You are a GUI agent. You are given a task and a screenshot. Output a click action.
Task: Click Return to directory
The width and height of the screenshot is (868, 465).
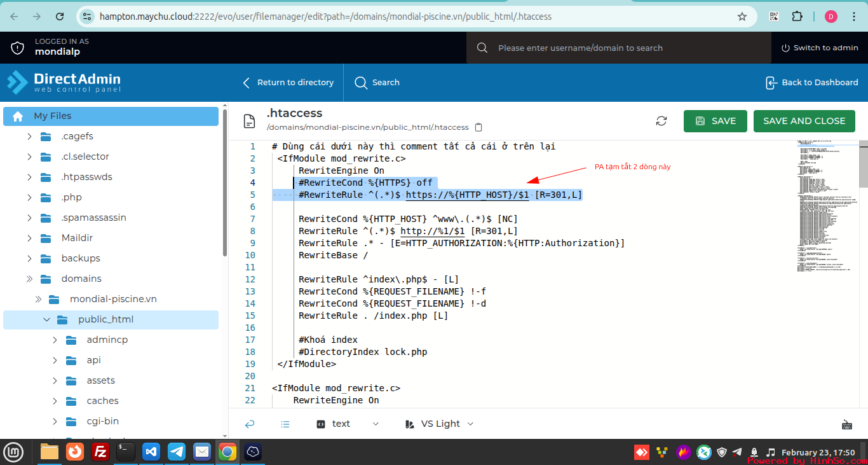point(288,83)
